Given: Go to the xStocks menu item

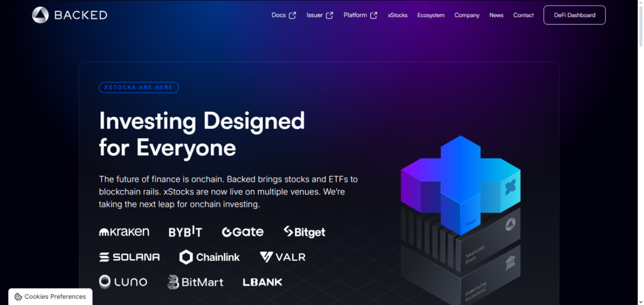Looking at the screenshot, I should coord(397,15).
